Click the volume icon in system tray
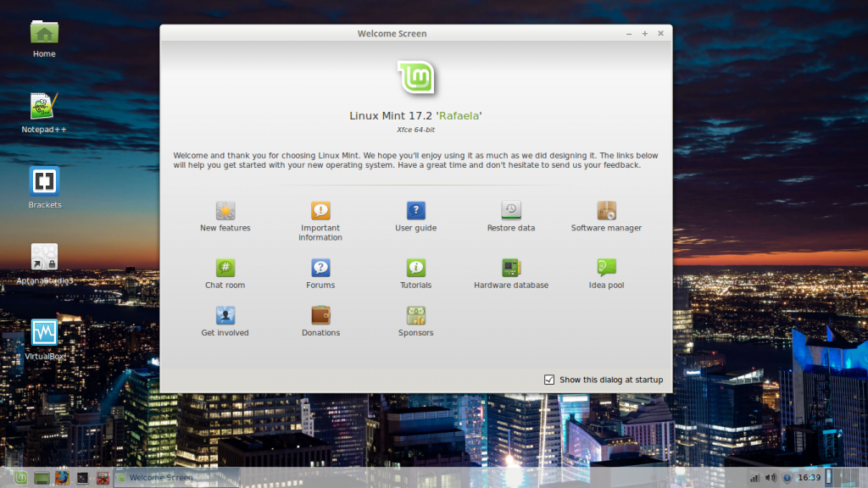 771,478
